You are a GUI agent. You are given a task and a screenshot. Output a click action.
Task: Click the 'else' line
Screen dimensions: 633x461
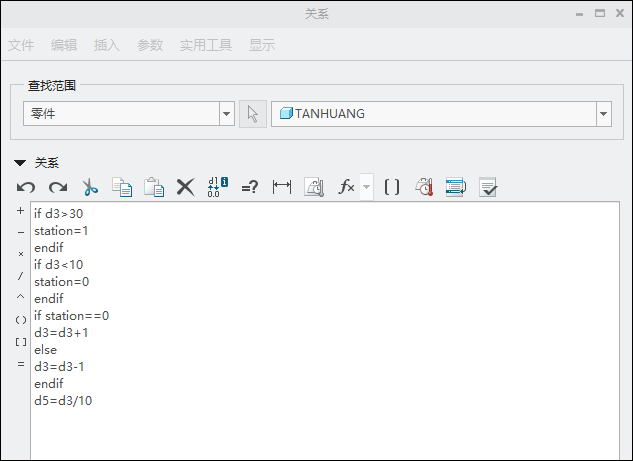click(x=46, y=350)
